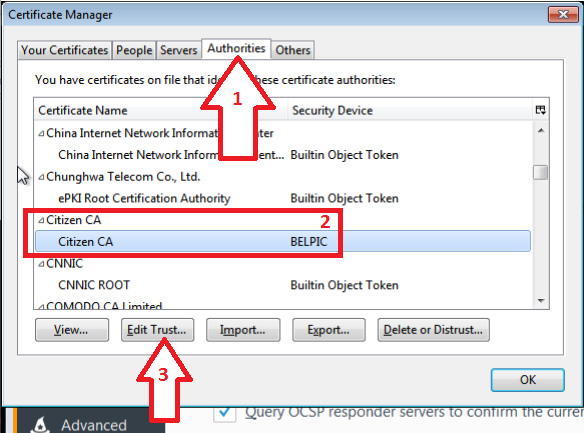Image resolution: width=584 pixels, height=433 pixels.
Task: Click the scroll up arrow of the certificate list
Action: 541,130
